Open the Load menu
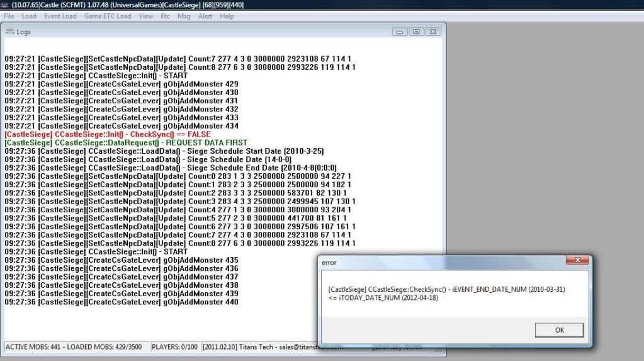Screen dimensions: 644x361 [29, 16]
